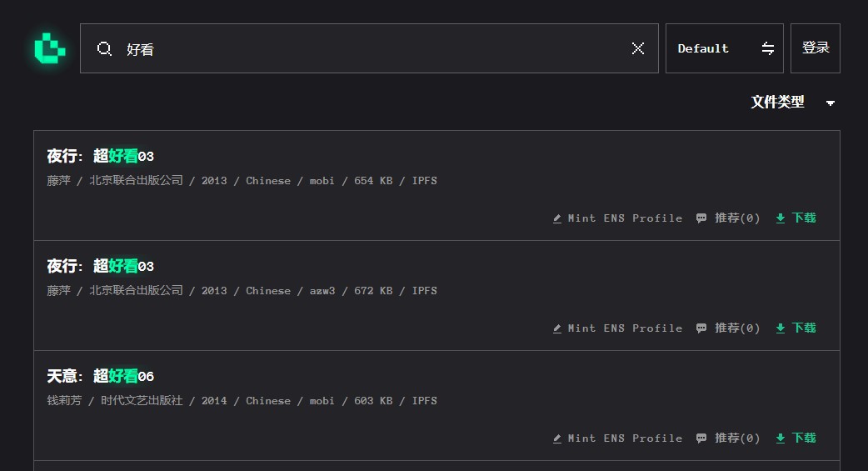Image resolution: width=868 pixels, height=471 pixels.
Task: Clear the search field with X
Action: tap(638, 48)
